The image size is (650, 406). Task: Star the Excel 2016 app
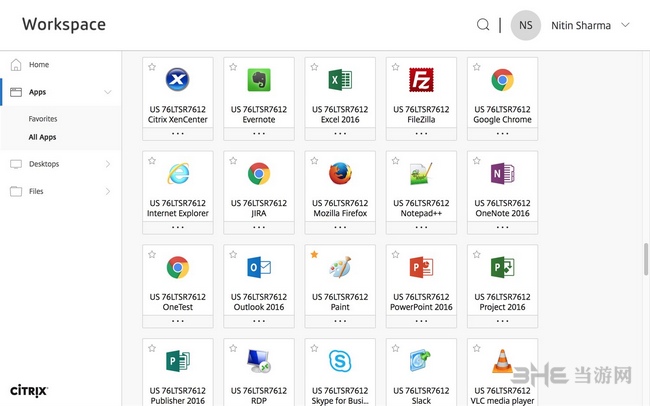click(315, 67)
